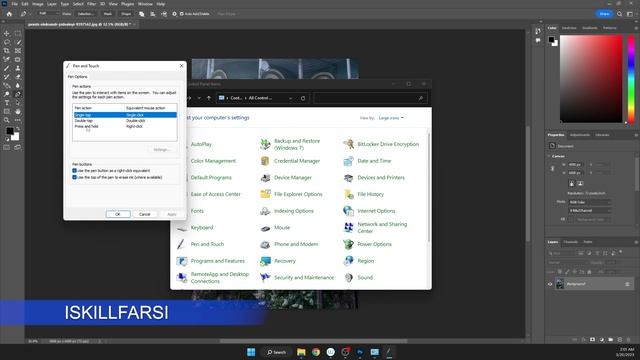Click Background layer thumbnail

(560, 284)
